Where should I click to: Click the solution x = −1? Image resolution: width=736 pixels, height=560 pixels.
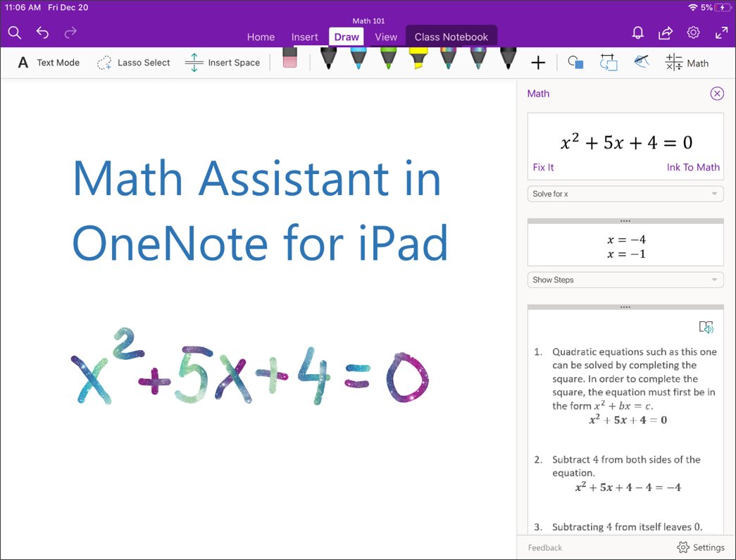626,254
